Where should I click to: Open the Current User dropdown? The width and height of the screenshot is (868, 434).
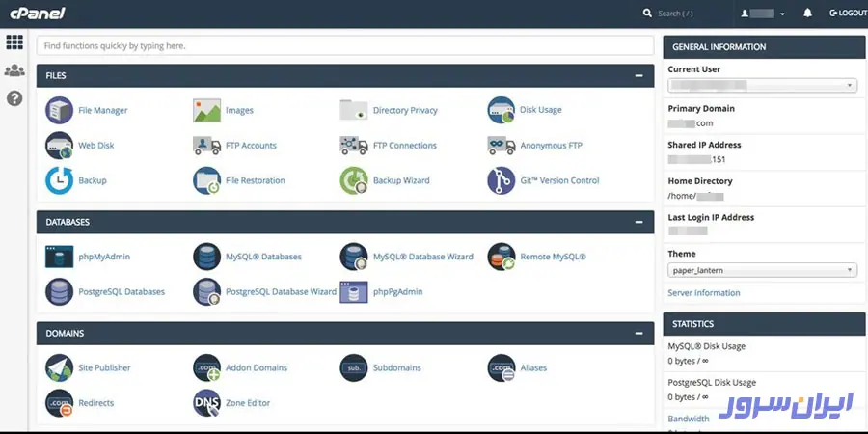[x=762, y=85]
